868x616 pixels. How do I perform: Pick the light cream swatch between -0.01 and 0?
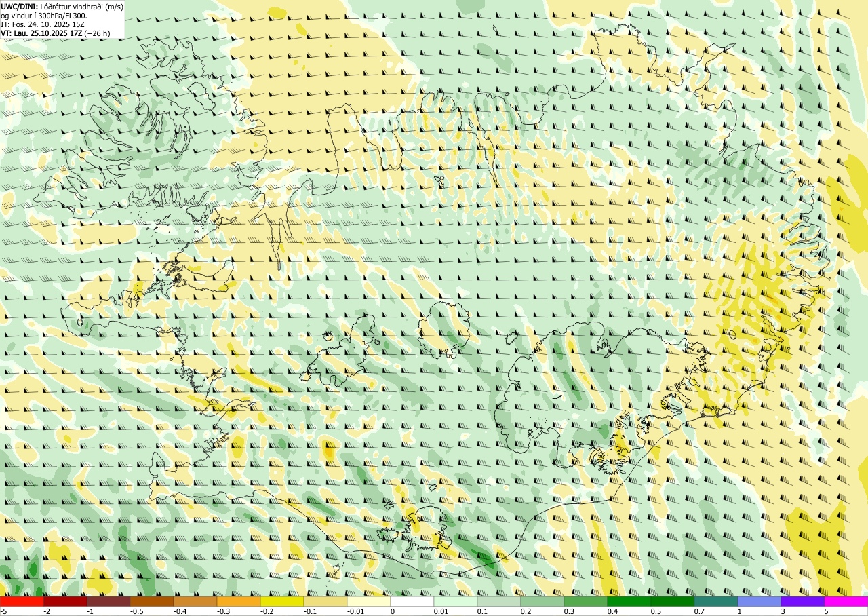(369, 601)
